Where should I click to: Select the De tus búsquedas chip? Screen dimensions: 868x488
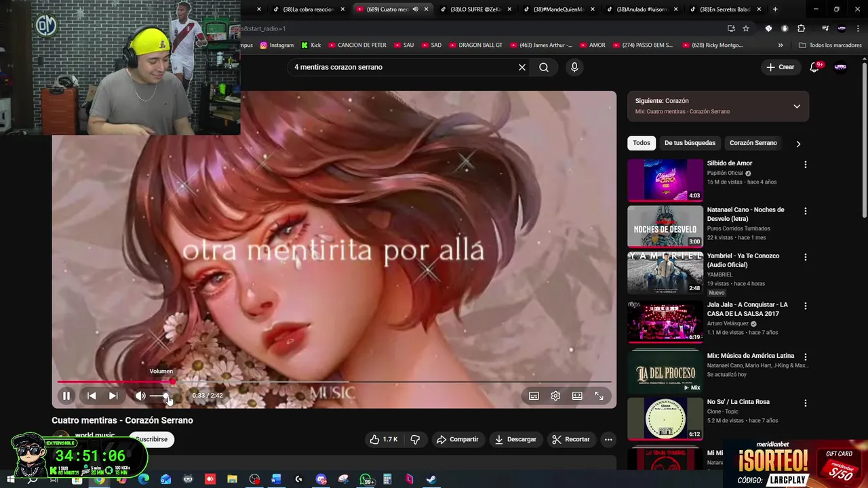(690, 143)
